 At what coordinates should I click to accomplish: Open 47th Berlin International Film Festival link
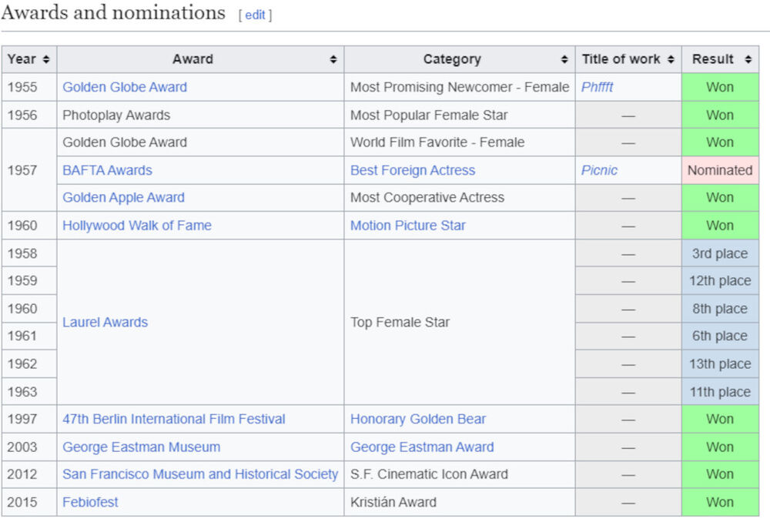174,419
